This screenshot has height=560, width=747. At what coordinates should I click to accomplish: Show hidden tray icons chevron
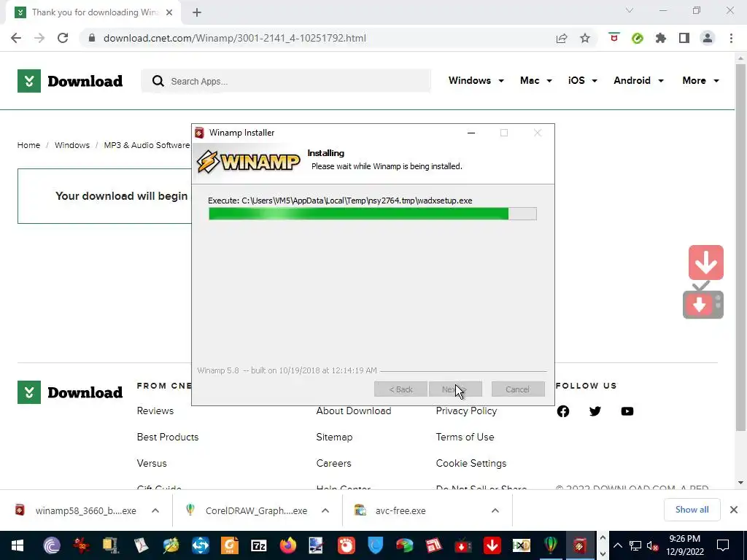point(617,545)
